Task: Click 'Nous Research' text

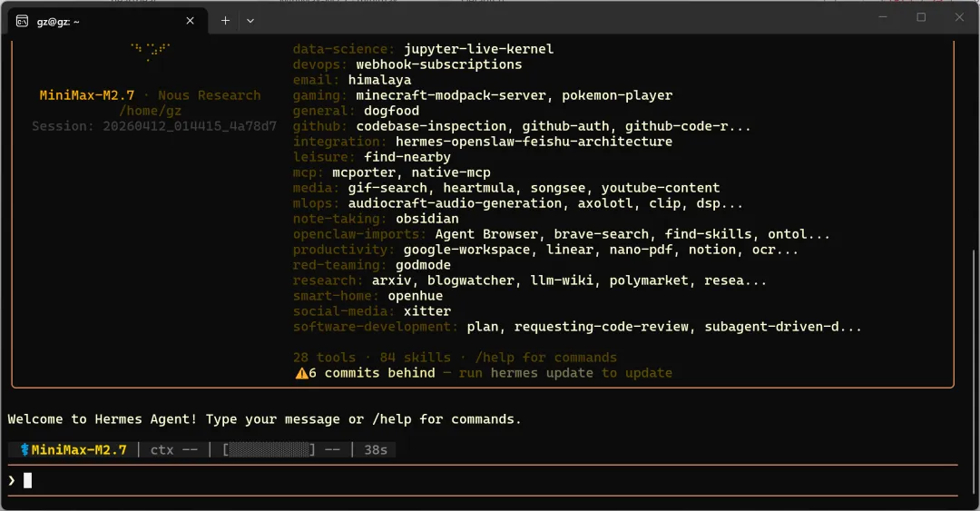Action: coord(210,95)
